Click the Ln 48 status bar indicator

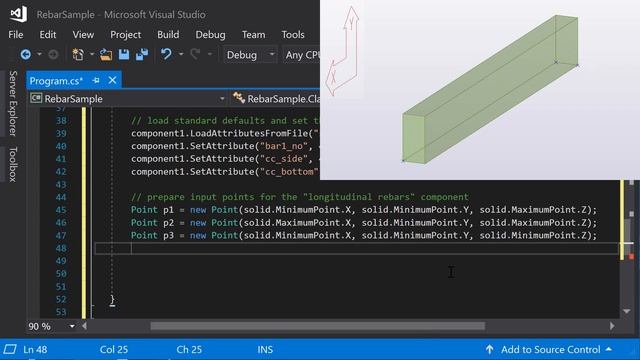tap(35, 349)
